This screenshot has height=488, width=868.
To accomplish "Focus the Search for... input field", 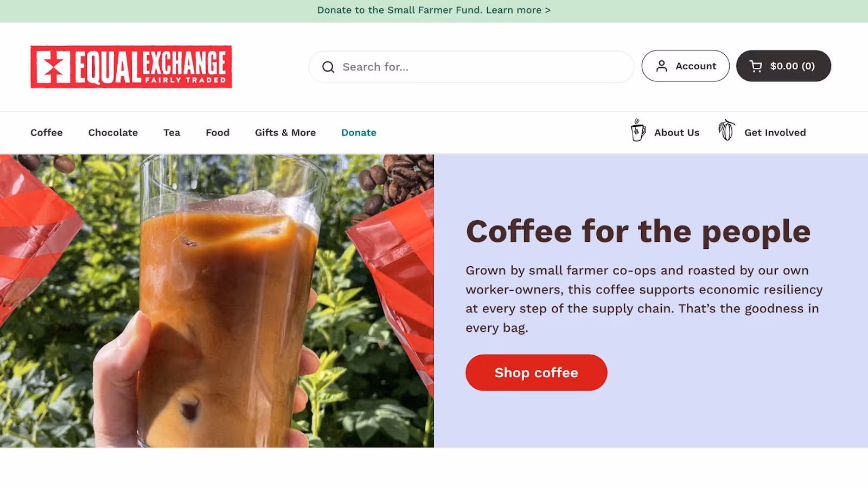I will point(471,67).
